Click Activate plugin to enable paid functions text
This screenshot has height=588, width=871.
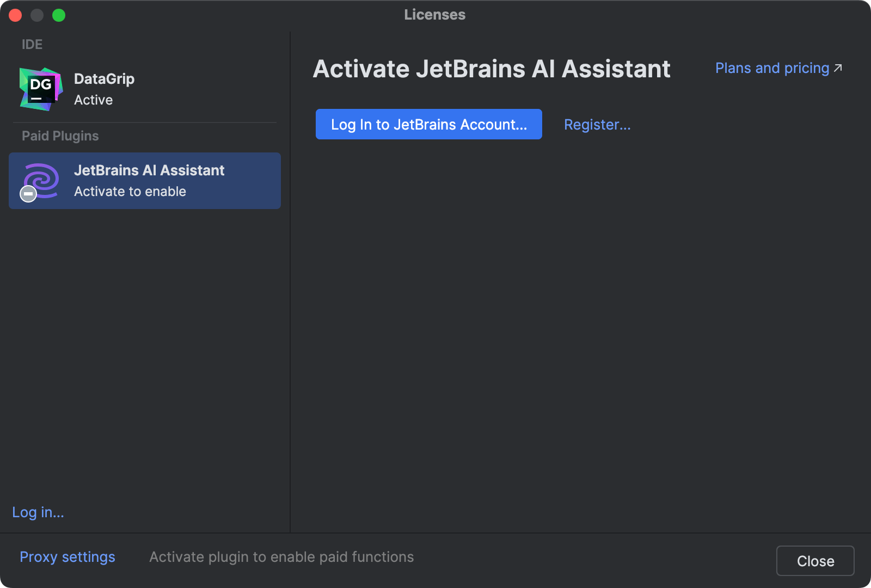(281, 556)
